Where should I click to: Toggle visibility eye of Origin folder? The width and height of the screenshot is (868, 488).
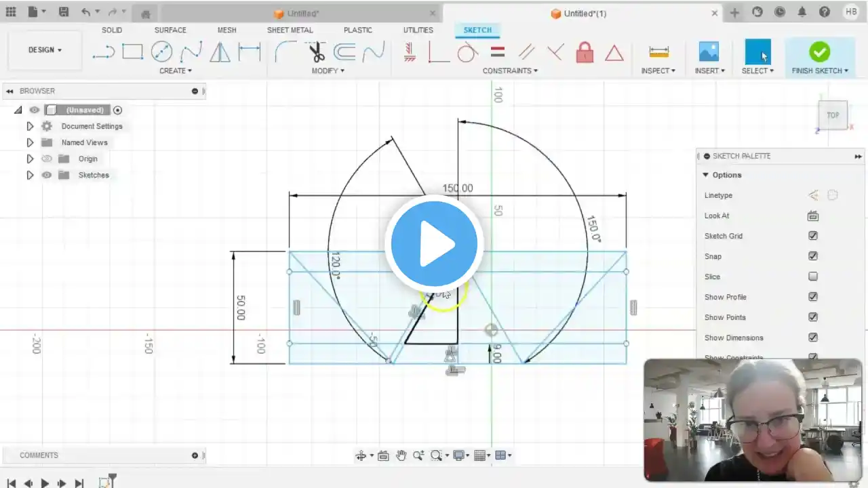coord(47,159)
